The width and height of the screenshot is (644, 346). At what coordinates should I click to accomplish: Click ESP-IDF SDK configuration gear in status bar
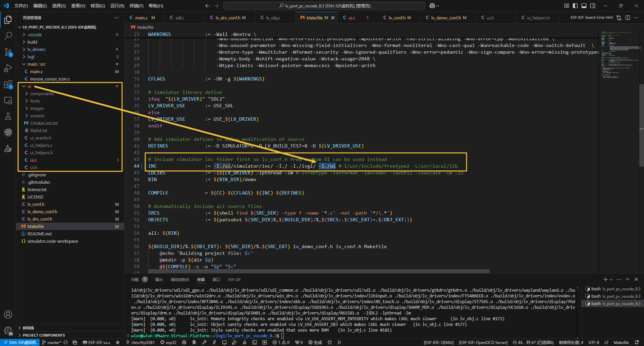[184, 342]
